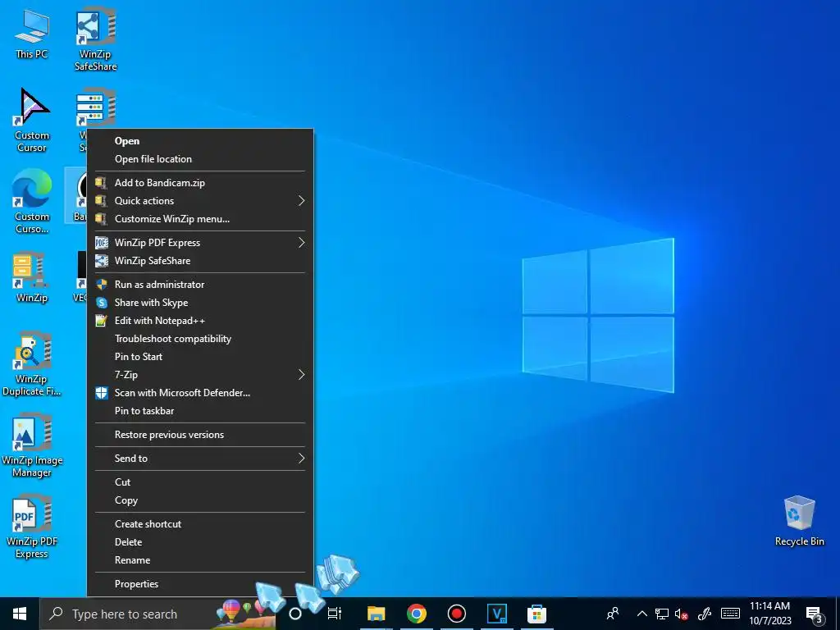The image size is (840, 630).
Task: Open the Bandicam red record taskbar icon
Action: [456, 614]
